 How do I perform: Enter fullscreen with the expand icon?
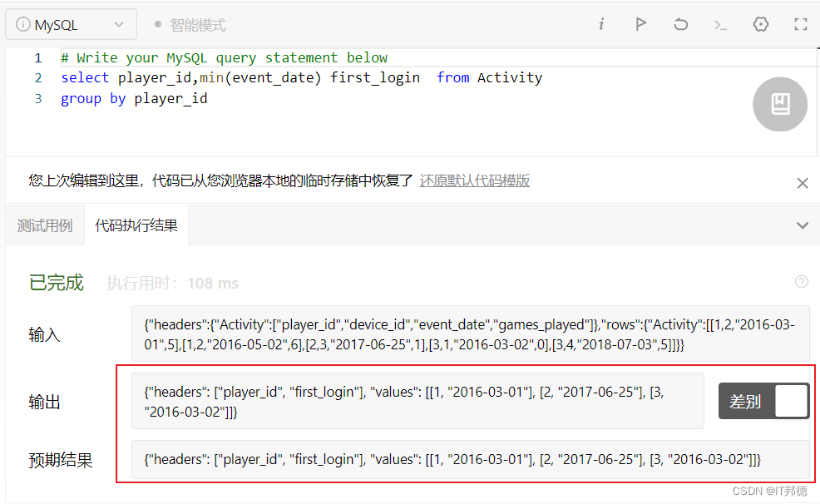[801, 24]
